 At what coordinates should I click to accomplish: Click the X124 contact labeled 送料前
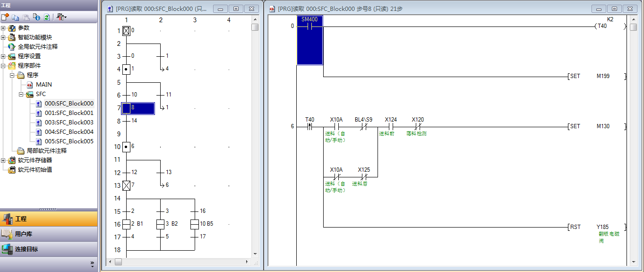coord(391,127)
